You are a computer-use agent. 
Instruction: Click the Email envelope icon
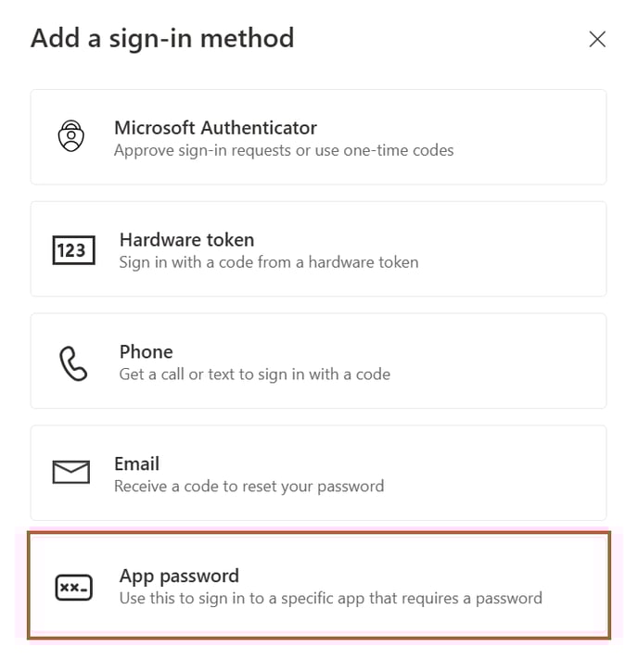coord(71,473)
